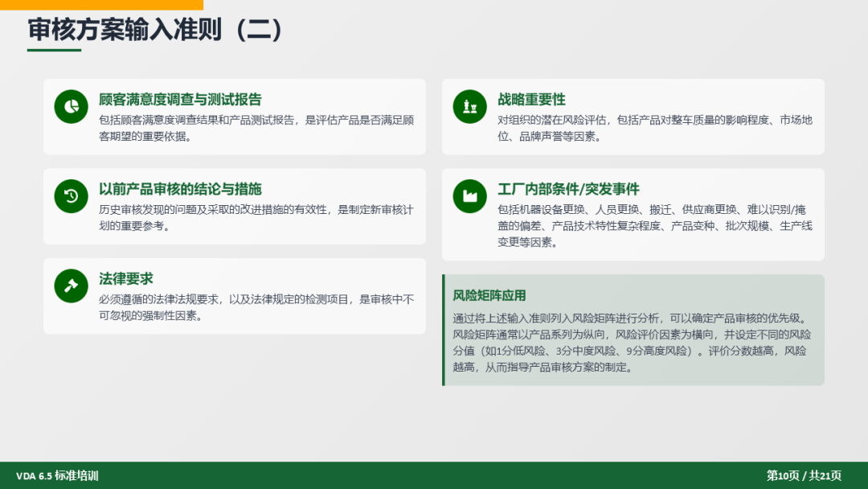Click the pie chart icon beside 顾客满意度调查与测试报告
The height and width of the screenshot is (489, 868).
coord(71,106)
